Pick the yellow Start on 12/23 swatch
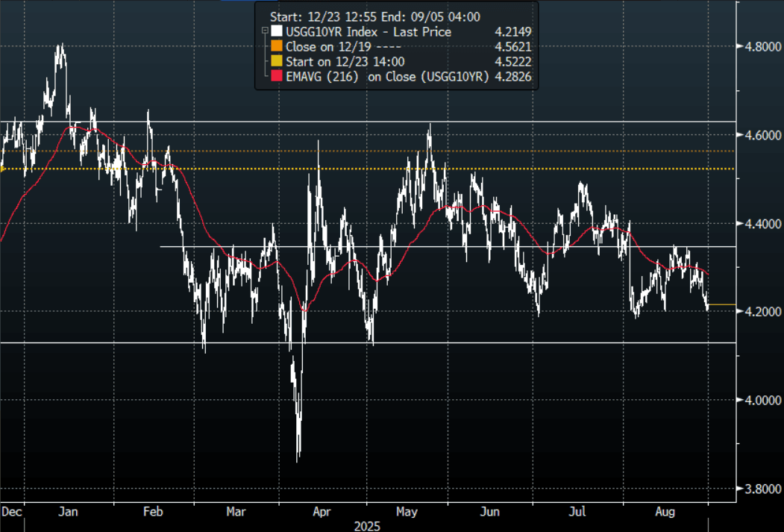This screenshot has height=532, width=784. [277, 62]
